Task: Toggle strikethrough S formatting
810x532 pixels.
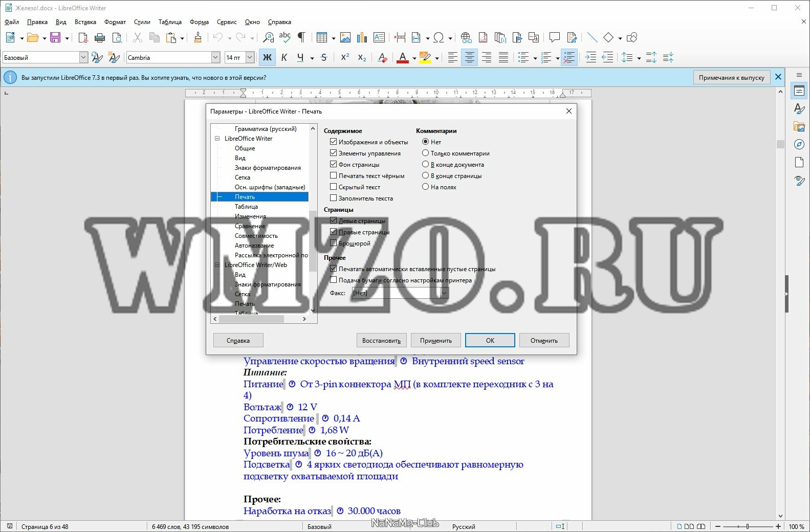Action: click(324, 58)
